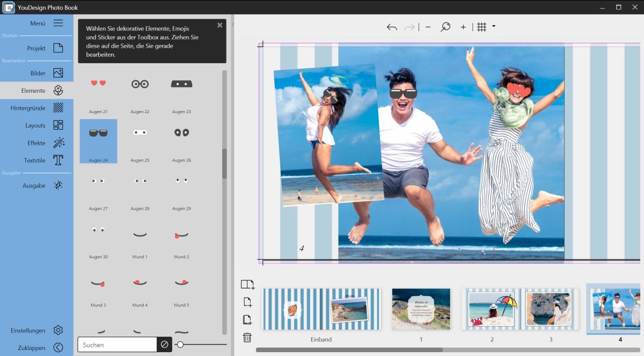
Task: Click the undo arrow in toolbar
Action: coord(392,27)
